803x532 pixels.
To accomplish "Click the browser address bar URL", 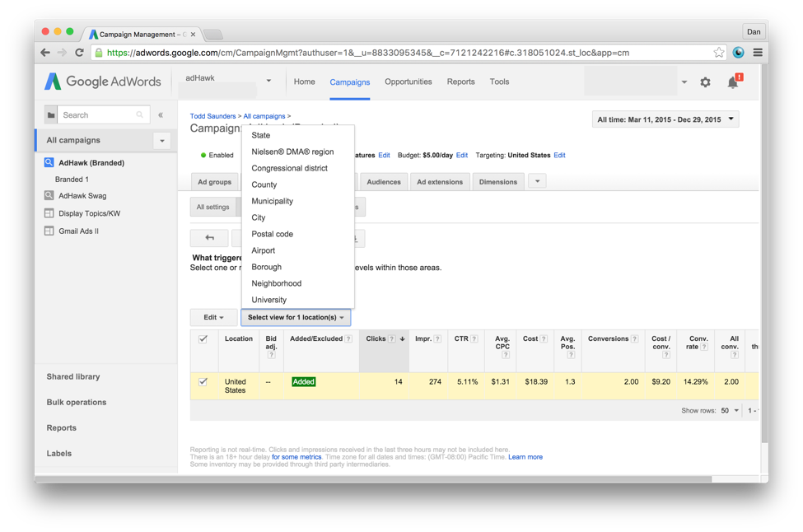I will click(367, 52).
